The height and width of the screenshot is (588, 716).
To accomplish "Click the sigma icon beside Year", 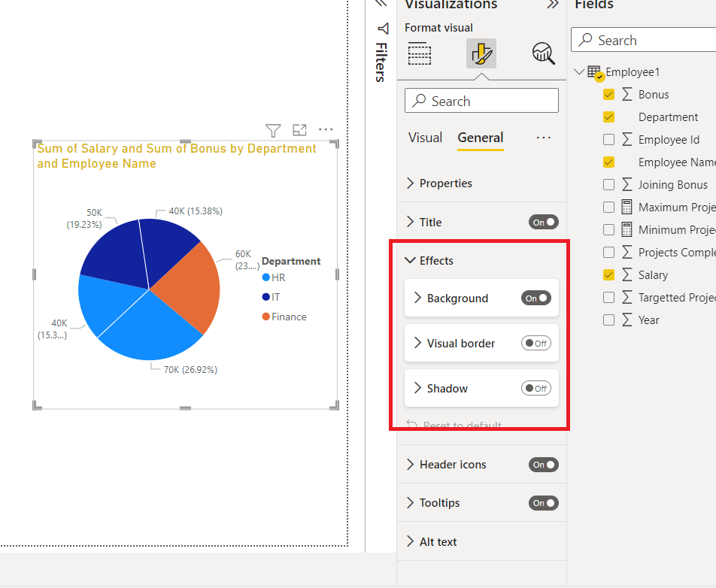I will [x=627, y=320].
